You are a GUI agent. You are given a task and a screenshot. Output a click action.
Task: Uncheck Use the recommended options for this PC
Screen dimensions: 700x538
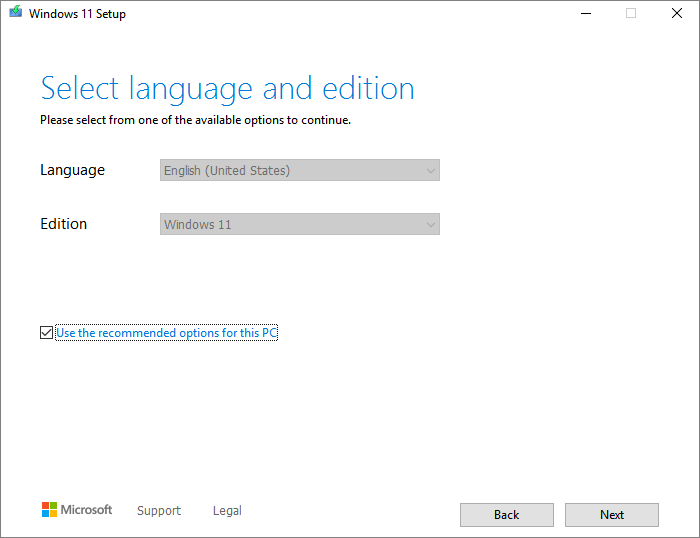click(46, 333)
